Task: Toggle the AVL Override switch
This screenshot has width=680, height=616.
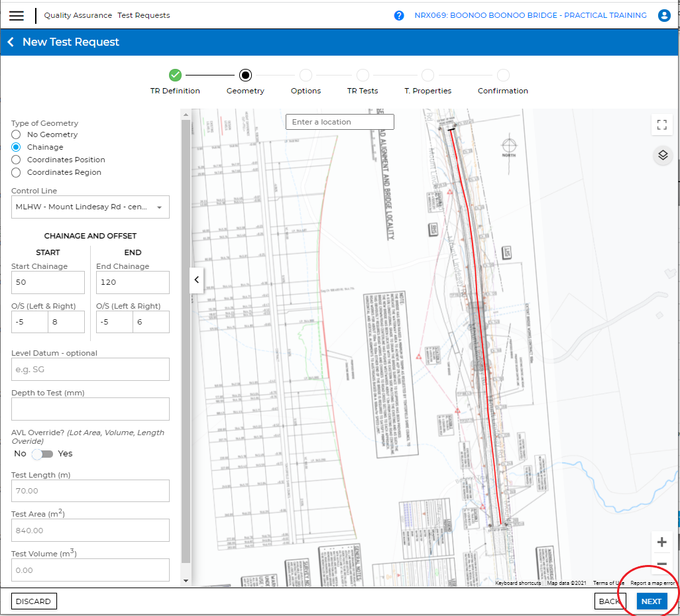Action: [43, 454]
